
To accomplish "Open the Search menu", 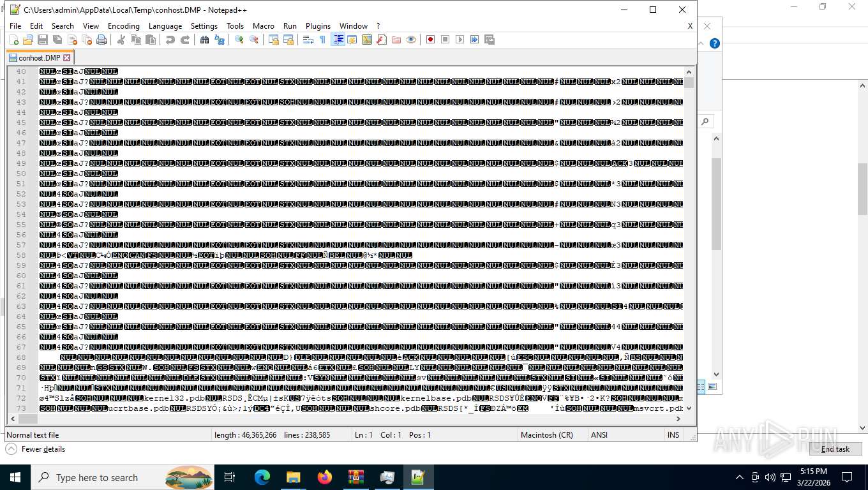I will click(63, 26).
